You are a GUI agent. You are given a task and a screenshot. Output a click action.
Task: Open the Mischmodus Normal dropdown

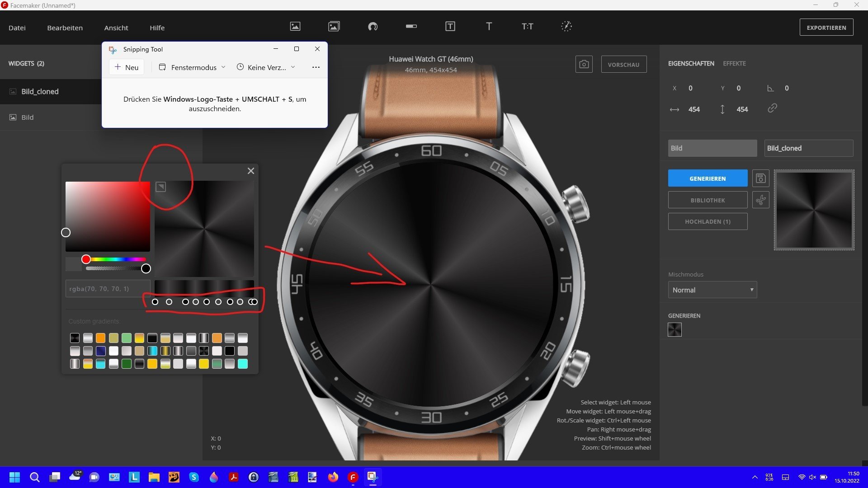712,290
